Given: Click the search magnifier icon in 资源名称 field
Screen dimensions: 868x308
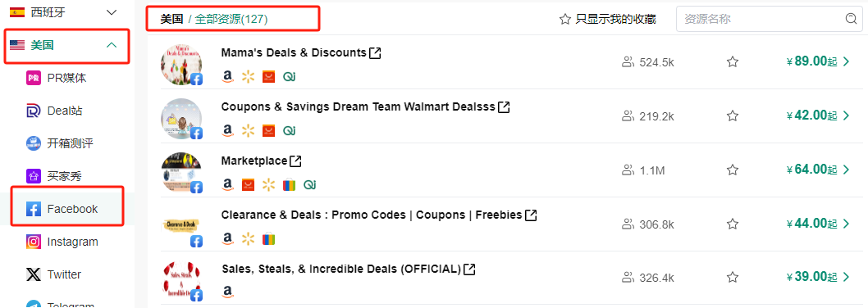Looking at the screenshot, I should click(852, 19).
